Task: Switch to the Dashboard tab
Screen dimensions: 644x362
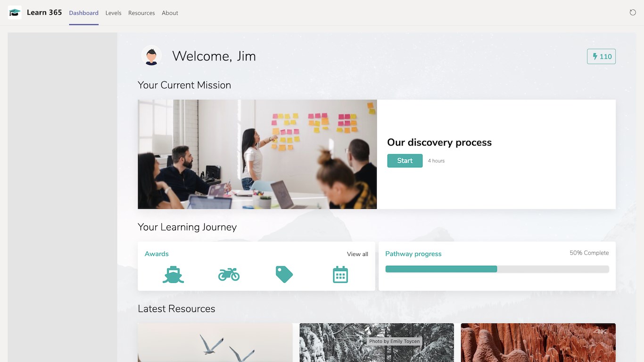Action: [x=84, y=13]
